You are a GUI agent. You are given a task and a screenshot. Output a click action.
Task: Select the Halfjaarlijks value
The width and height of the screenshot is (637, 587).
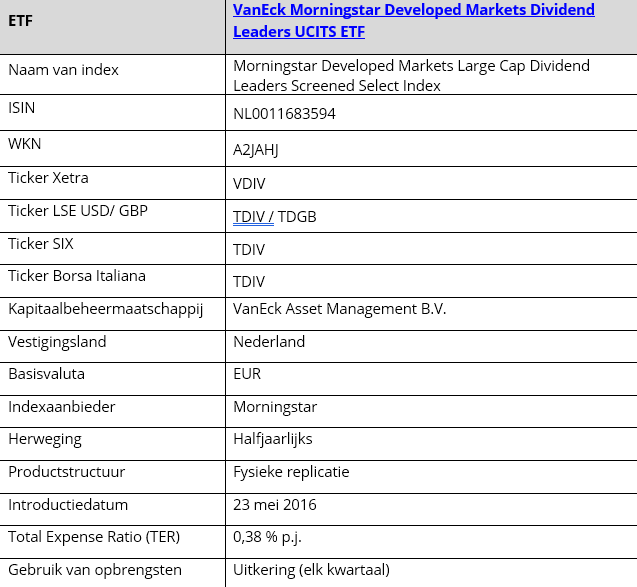[273, 439]
